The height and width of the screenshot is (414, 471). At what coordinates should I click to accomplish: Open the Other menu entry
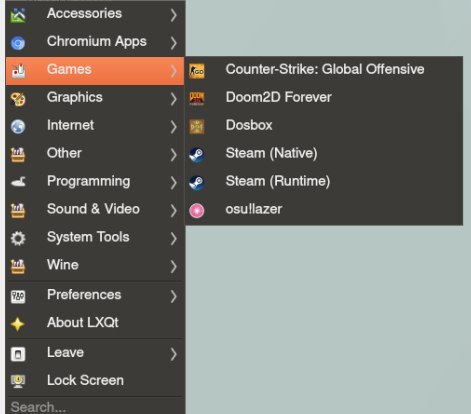coord(95,155)
